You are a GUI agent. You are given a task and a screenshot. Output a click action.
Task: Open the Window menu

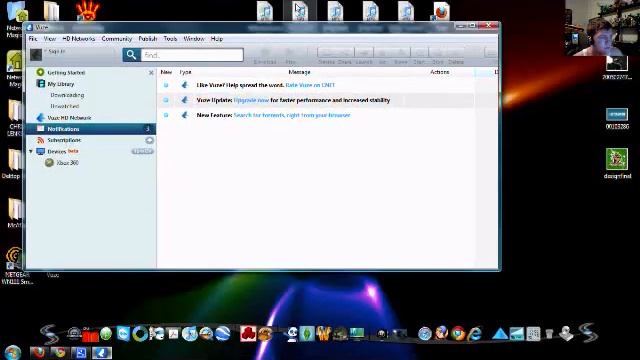194,39
